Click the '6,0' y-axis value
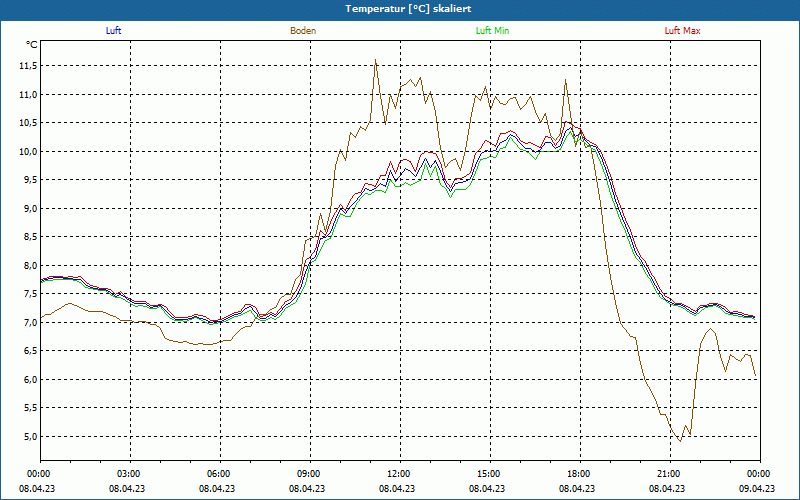800x500 pixels. pyautogui.click(x=31, y=380)
